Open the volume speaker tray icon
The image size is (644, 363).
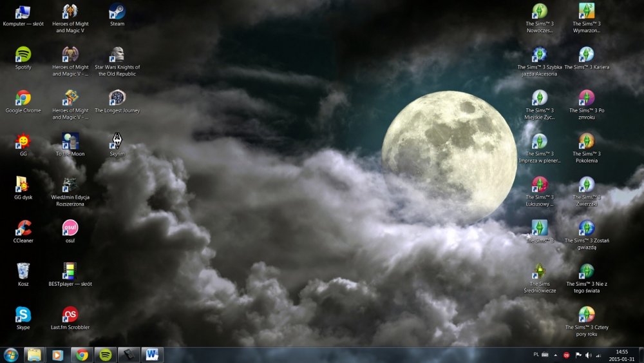[x=588, y=355]
